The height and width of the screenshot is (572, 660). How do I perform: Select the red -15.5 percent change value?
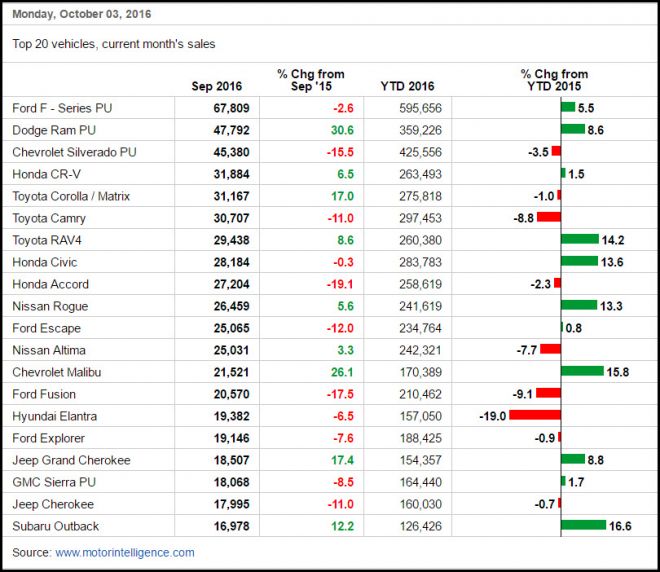pos(340,152)
